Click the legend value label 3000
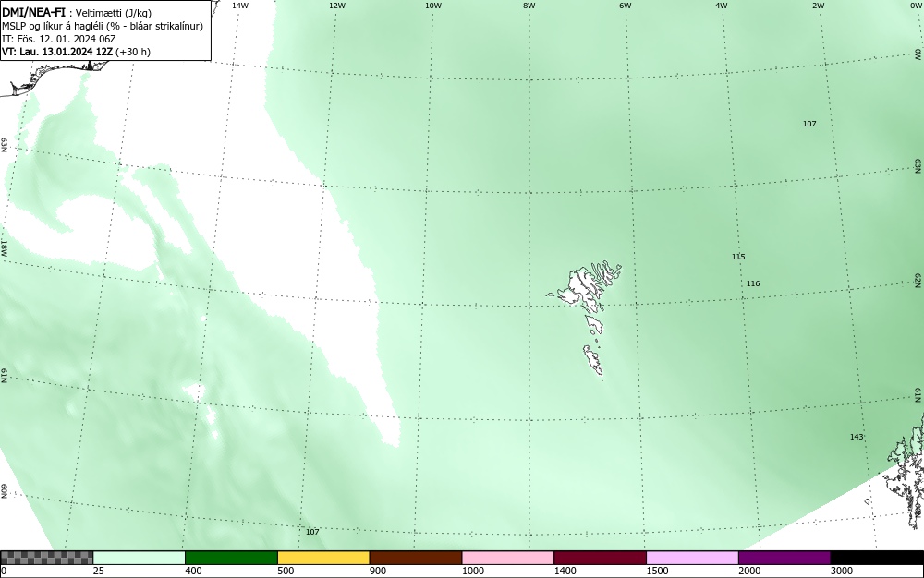924x578 pixels. pyautogui.click(x=842, y=571)
